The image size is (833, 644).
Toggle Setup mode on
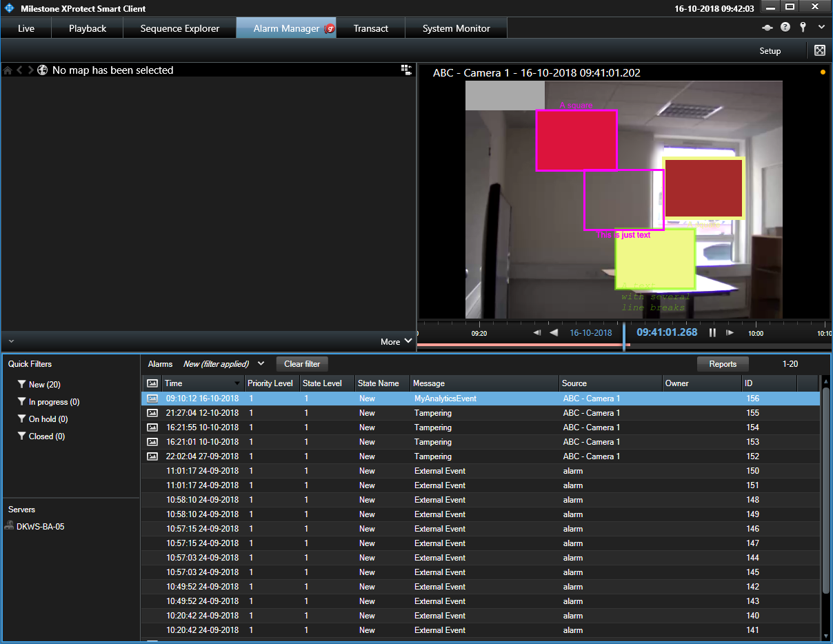point(770,51)
